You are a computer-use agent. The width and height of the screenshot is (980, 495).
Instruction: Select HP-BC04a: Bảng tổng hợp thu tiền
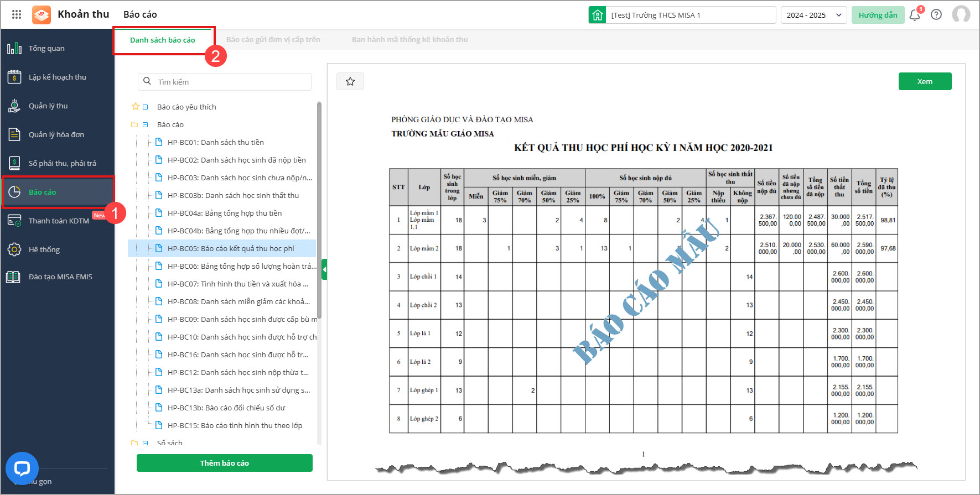(x=222, y=213)
